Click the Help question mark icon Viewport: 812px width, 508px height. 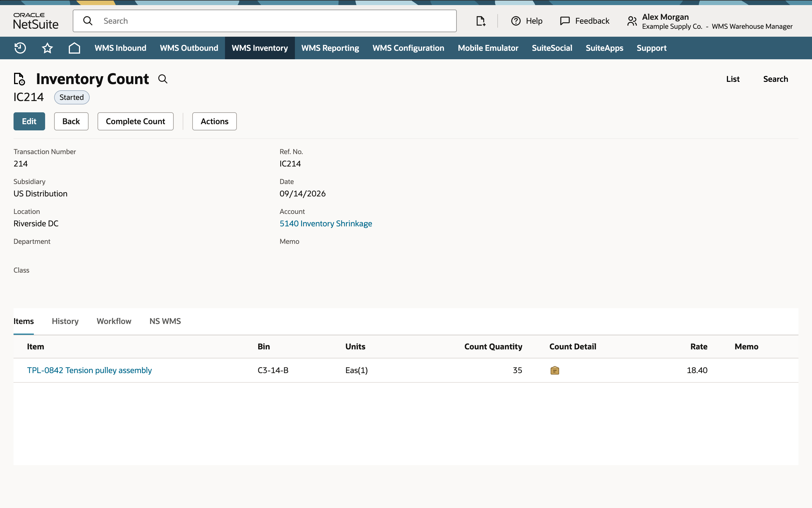point(516,21)
